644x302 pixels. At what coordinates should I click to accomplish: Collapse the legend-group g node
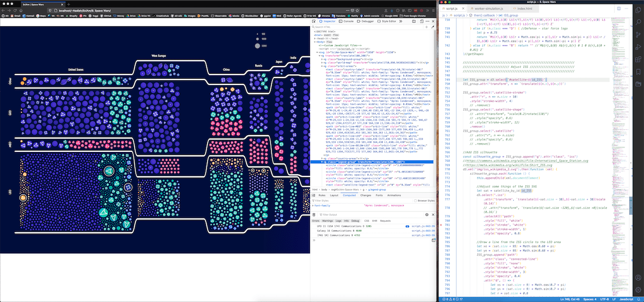(x=322, y=162)
